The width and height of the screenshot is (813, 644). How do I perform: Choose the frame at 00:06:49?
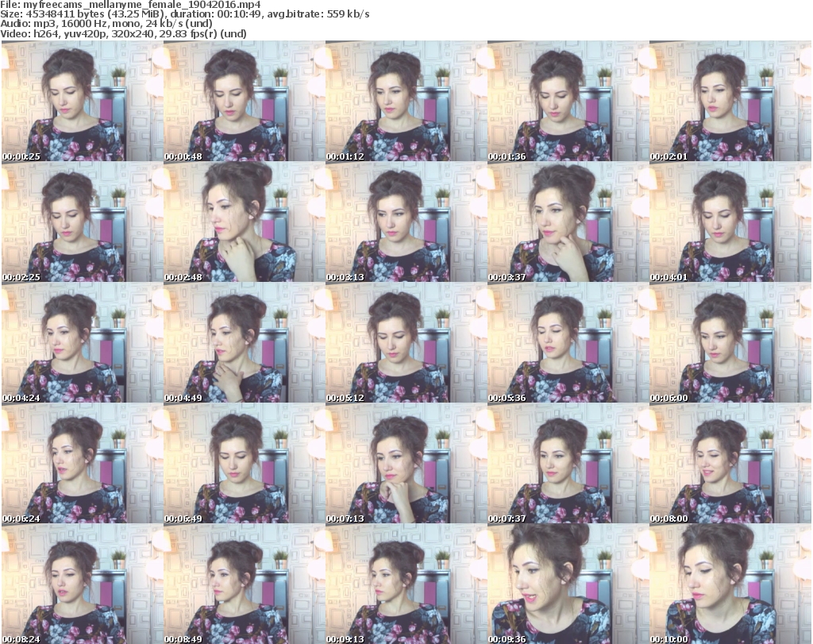pyautogui.click(x=245, y=464)
